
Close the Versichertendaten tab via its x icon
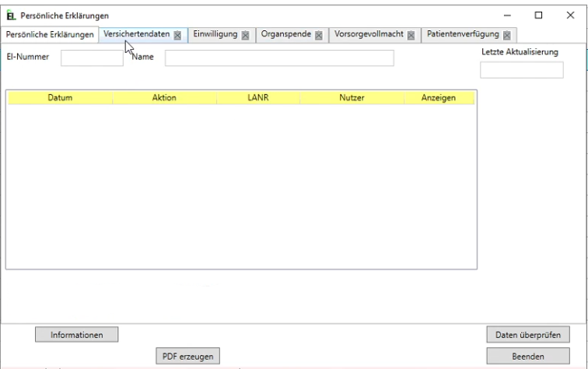click(x=177, y=35)
